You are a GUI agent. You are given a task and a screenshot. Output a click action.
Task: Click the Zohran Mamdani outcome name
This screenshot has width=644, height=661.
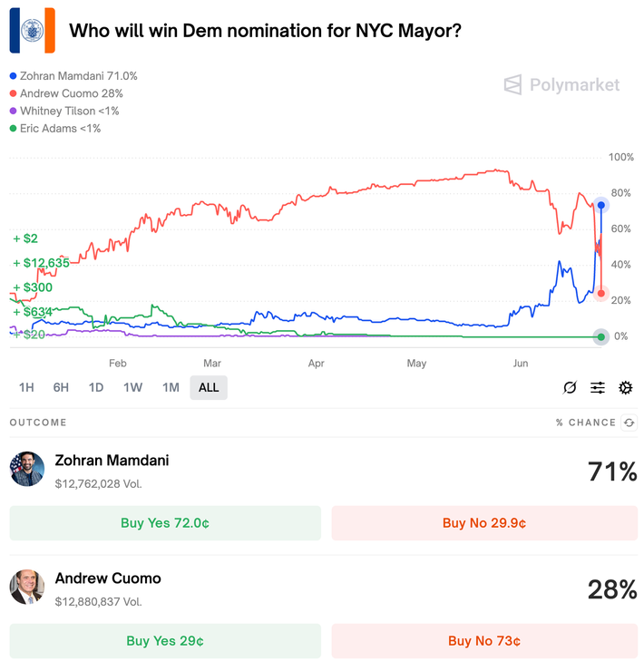click(x=112, y=461)
